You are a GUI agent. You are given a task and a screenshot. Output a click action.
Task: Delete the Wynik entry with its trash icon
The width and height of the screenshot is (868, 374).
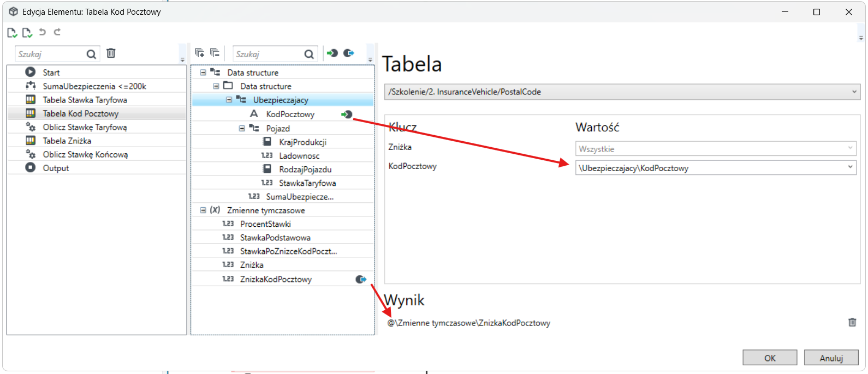pos(852,322)
